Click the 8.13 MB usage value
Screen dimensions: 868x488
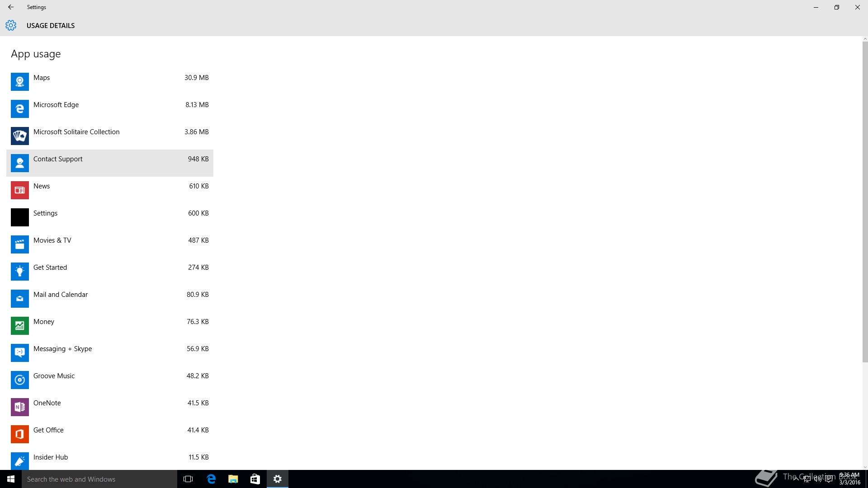197,105
